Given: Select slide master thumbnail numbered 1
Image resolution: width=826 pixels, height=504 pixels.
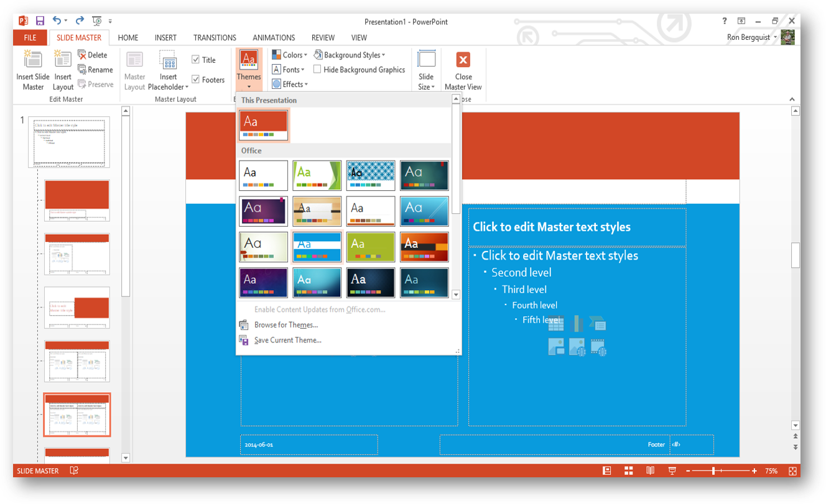Looking at the screenshot, I should [x=69, y=142].
